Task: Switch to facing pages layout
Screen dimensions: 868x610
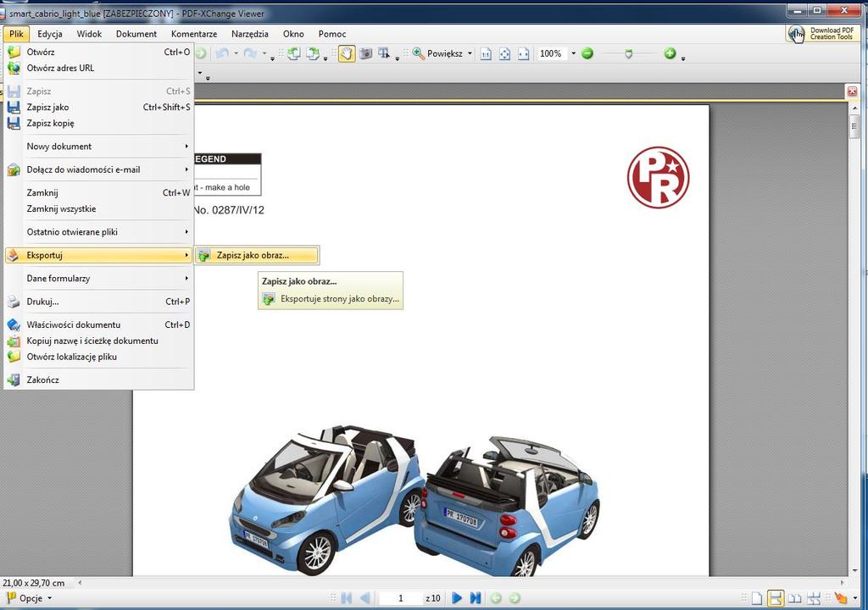Action: pyautogui.click(x=795, y=598)
